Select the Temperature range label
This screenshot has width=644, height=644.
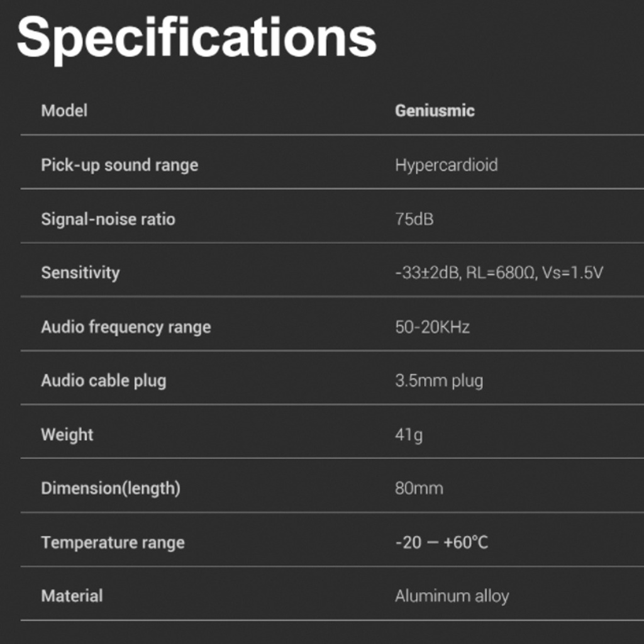[x=113, y=543]
